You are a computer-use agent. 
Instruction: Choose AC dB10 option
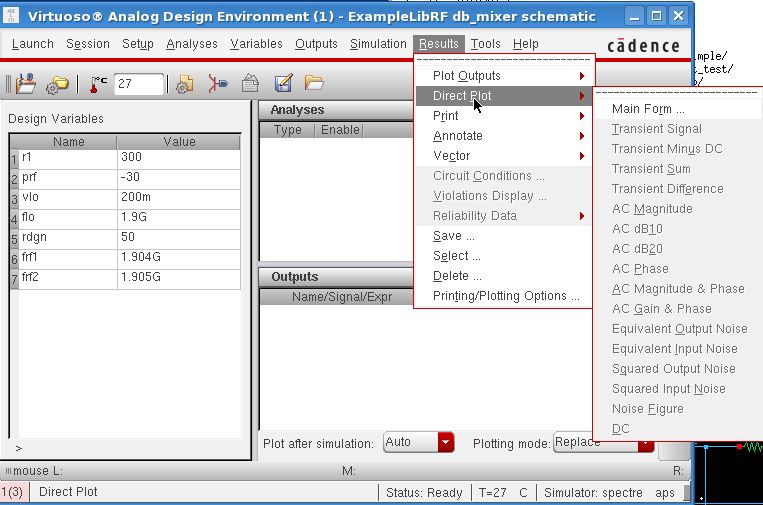678,229
